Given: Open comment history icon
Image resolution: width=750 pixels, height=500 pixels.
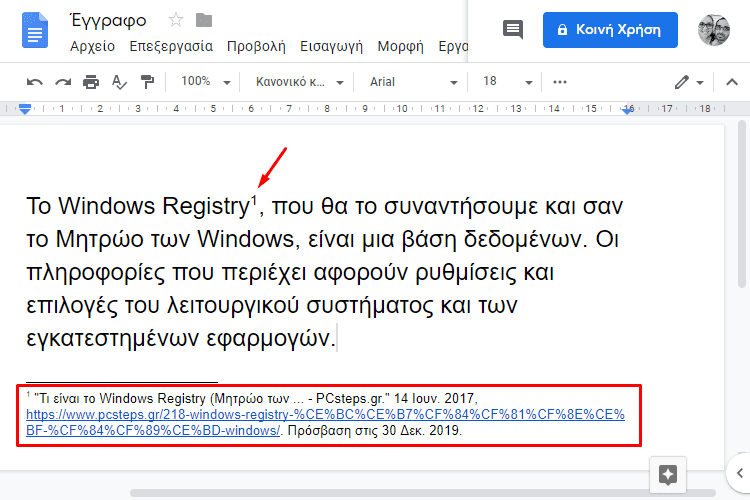Looking at the screenshot, I should (513, 30).
